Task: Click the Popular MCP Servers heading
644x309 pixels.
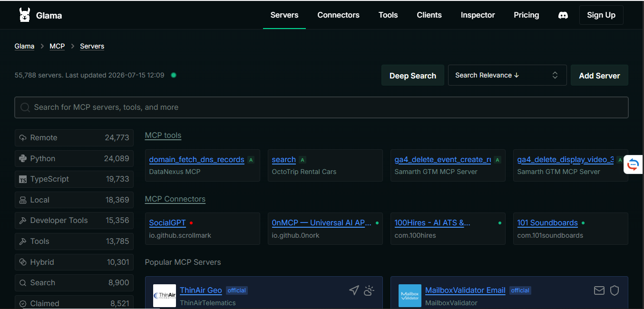Action: 183,262
